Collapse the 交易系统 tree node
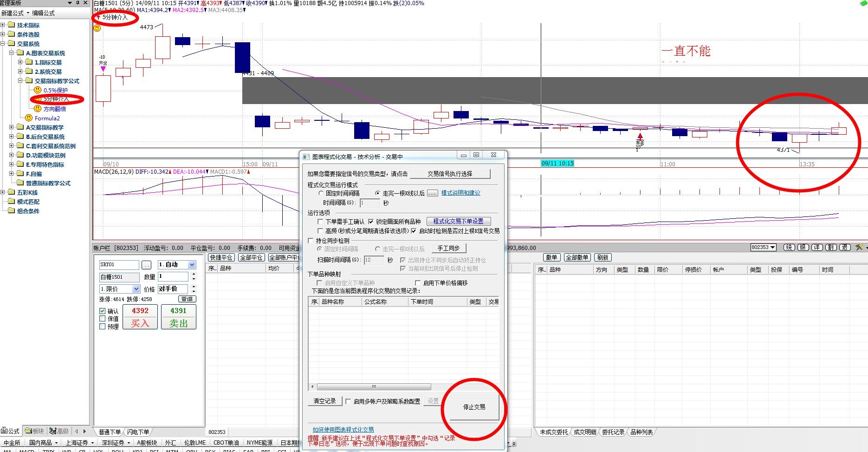The image size is (868, 452). click(x=3, y=44)
